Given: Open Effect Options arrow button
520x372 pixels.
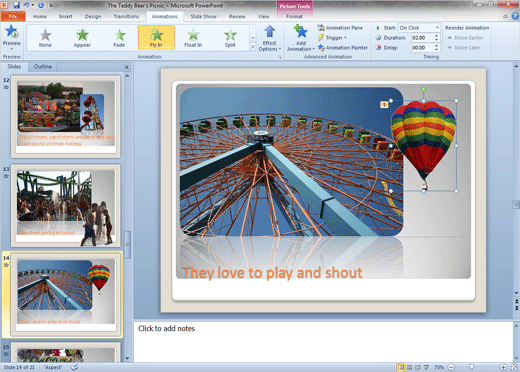Looking at the screenshot, I should click(x=270, y=38).
